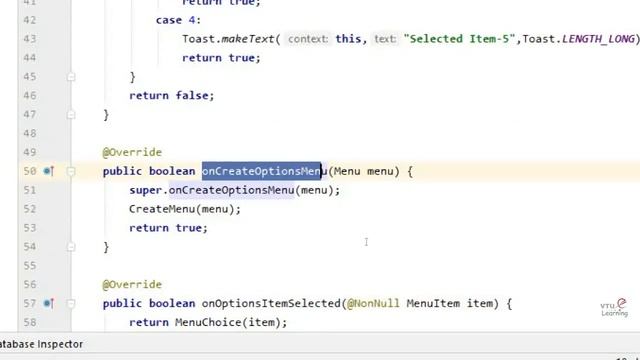Click line number 48 in gutter

point(30,133)
